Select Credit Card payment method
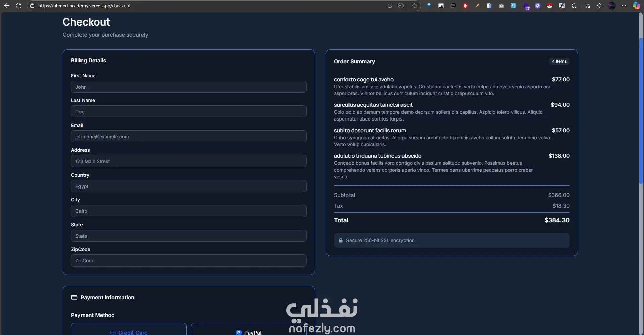 pos(129,329)
